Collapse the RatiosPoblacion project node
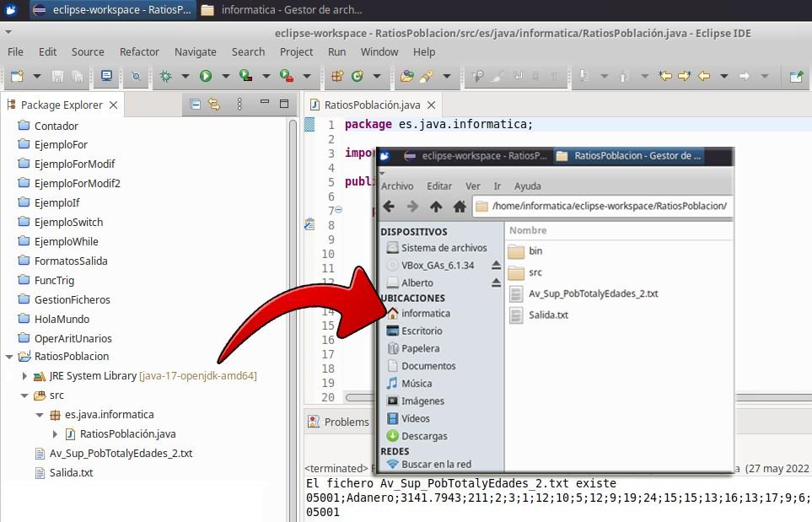Screen dimensions: 812x522 pyautogui.click(x=9, y=356)
